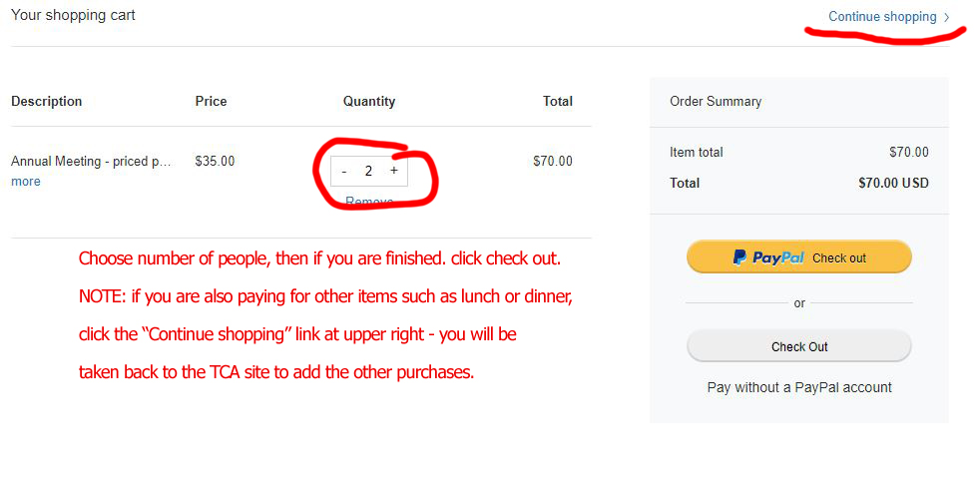Click the Continue shopping link
The image size is (980, 495).
click(x=882, y=17)
